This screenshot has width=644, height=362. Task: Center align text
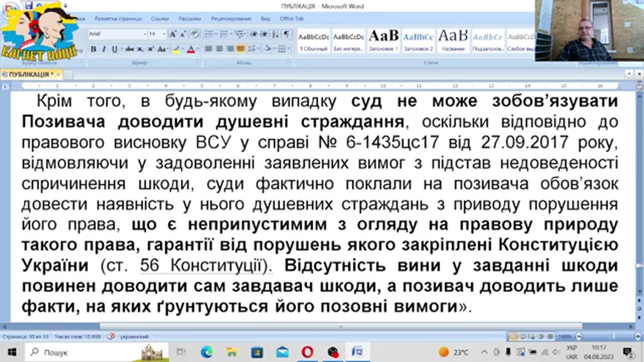[x=219, y=49]
